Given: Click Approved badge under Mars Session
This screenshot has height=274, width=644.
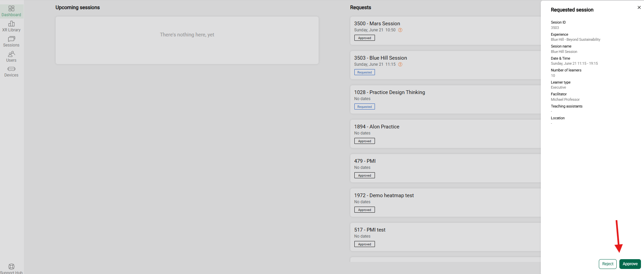Looking at the screenshot, I should [364, 38].
